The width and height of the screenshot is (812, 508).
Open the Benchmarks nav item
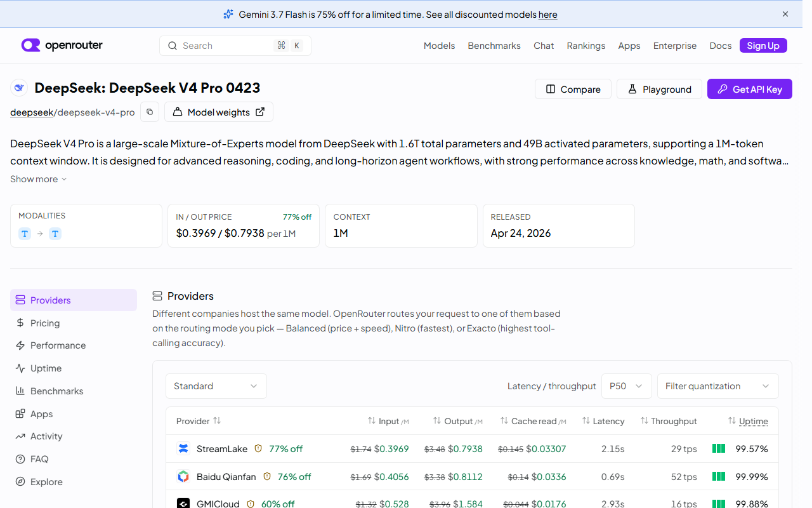coord(494,46)
